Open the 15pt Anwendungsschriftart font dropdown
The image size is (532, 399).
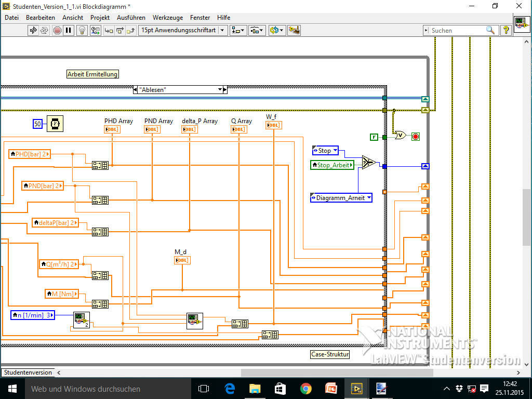[223, 30]
